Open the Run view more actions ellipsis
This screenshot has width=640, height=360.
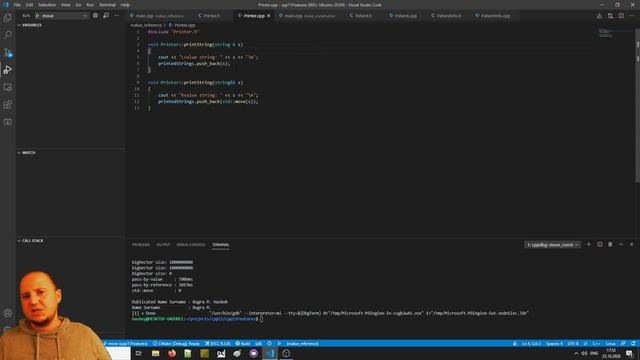(x=117, y=16)
